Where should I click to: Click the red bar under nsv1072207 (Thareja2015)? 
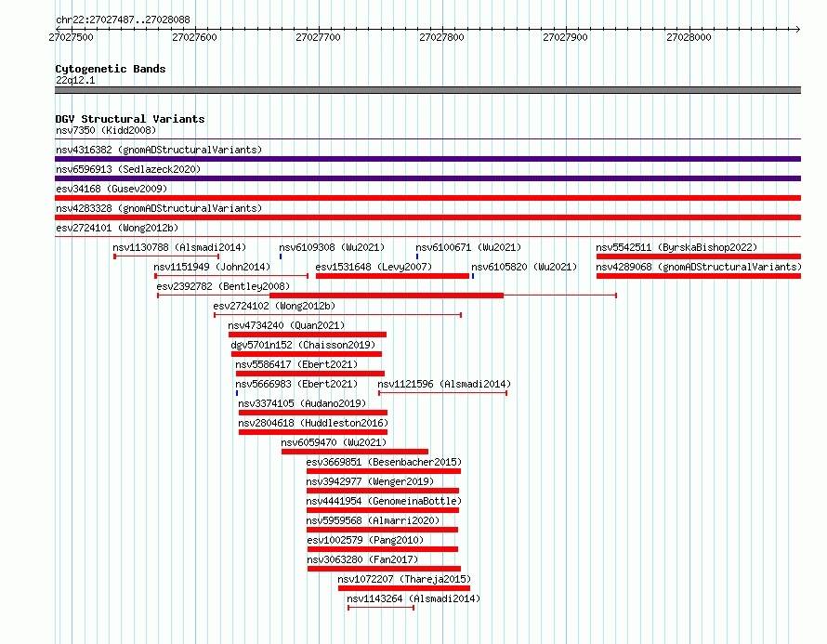tap(404, 588)
